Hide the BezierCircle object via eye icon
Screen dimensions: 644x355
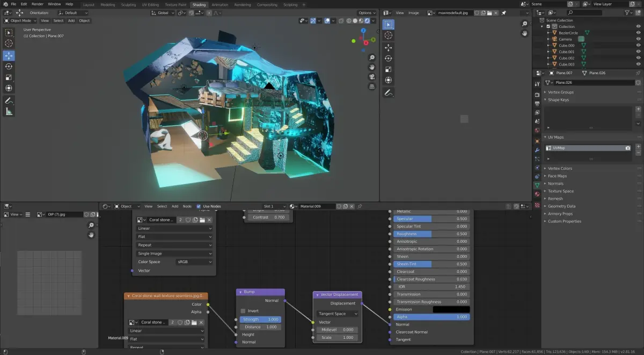pos(638,33)
